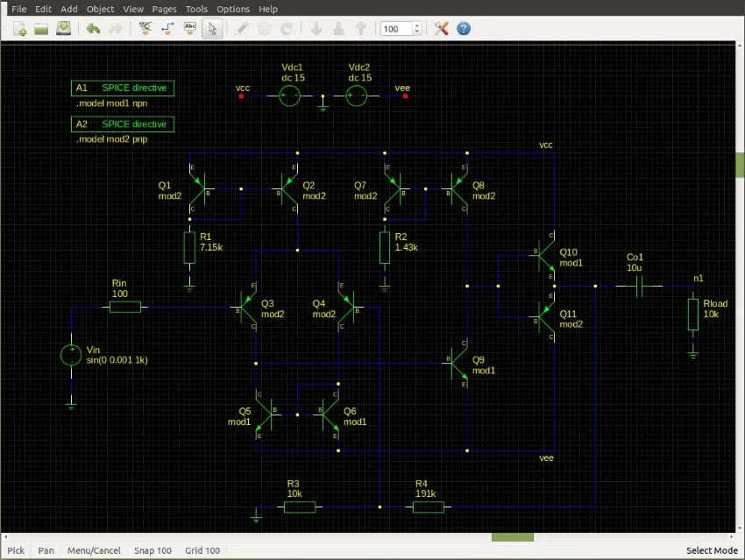Click the Menu/Cancel status bar label
The height and width of the screenshot is (560, 745).
(94, 550)
